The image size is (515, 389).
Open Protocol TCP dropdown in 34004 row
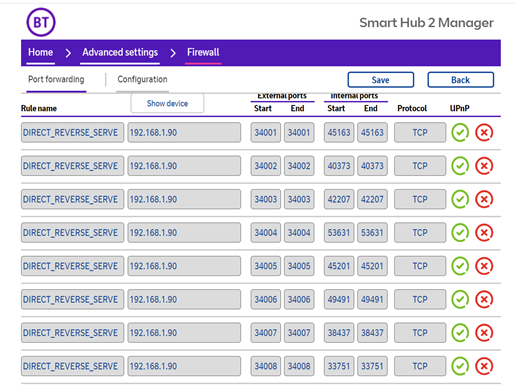coord(420,232)
